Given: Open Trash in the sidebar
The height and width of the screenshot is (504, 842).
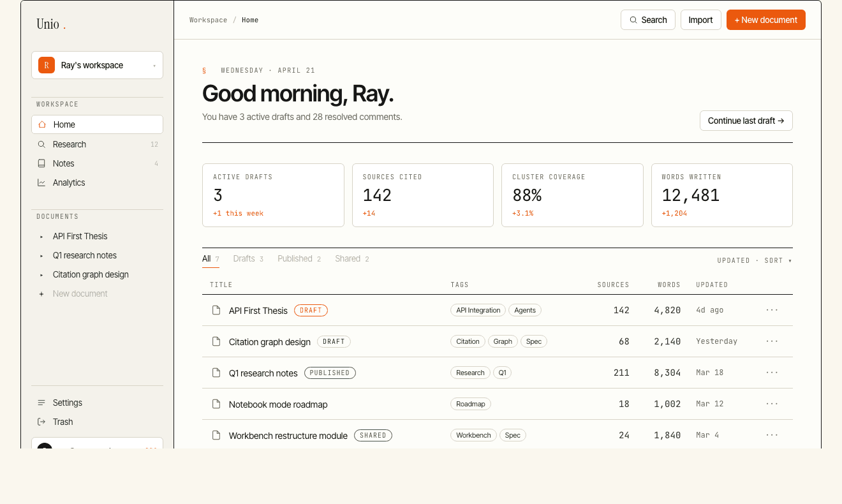Looking at the screenshot, I should click(x=97, y=422).
